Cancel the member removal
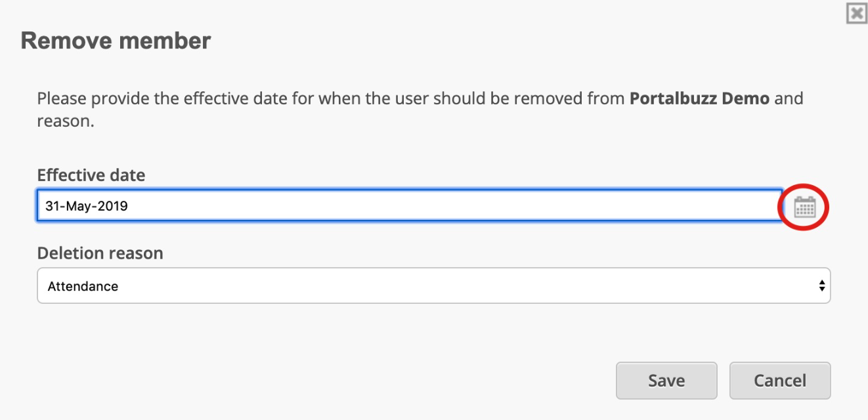Viewport: 868px width, 420px height. tap(780, 381)
